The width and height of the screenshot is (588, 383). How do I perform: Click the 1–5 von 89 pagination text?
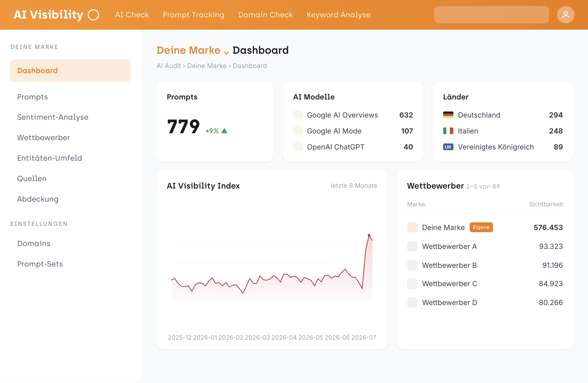point(483,186)
